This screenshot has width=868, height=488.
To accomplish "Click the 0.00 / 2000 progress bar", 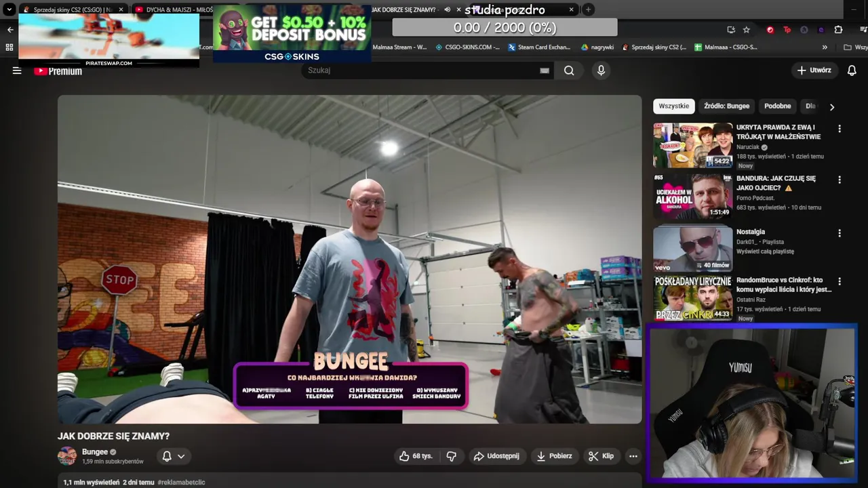I will [505, 27].
